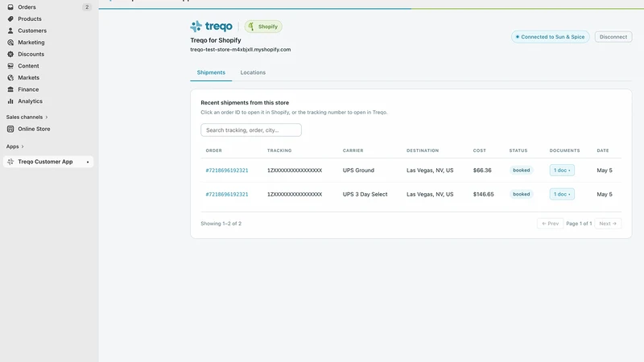
Task: Click the Next pagination button
Action: 608,224
